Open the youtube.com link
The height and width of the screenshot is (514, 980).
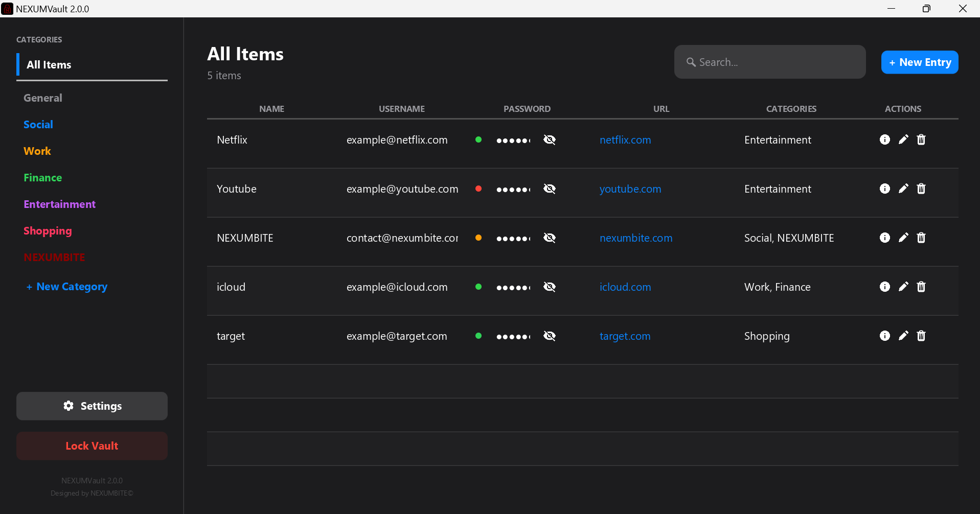(630, 189)
